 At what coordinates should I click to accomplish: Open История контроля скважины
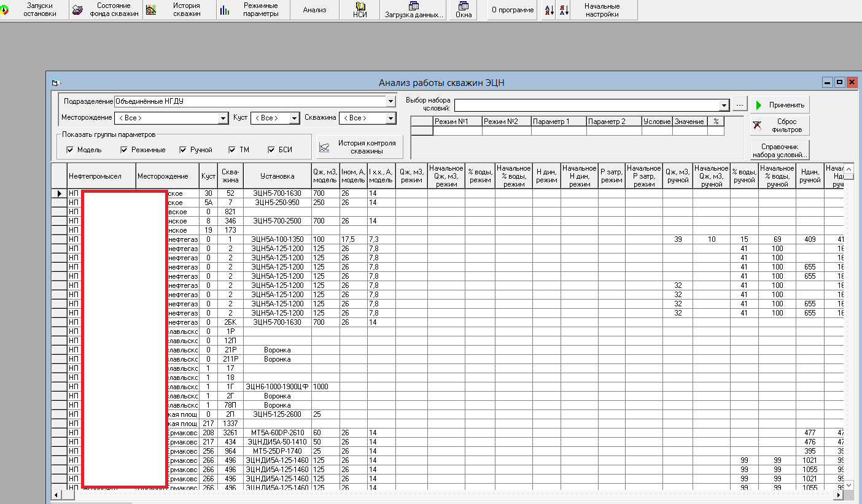tap(360, 147)
